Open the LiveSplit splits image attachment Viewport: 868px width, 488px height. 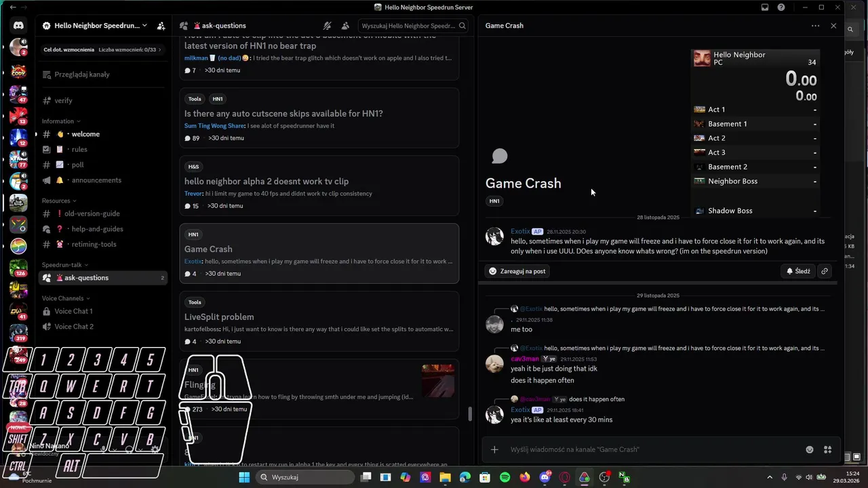point(755,133)
